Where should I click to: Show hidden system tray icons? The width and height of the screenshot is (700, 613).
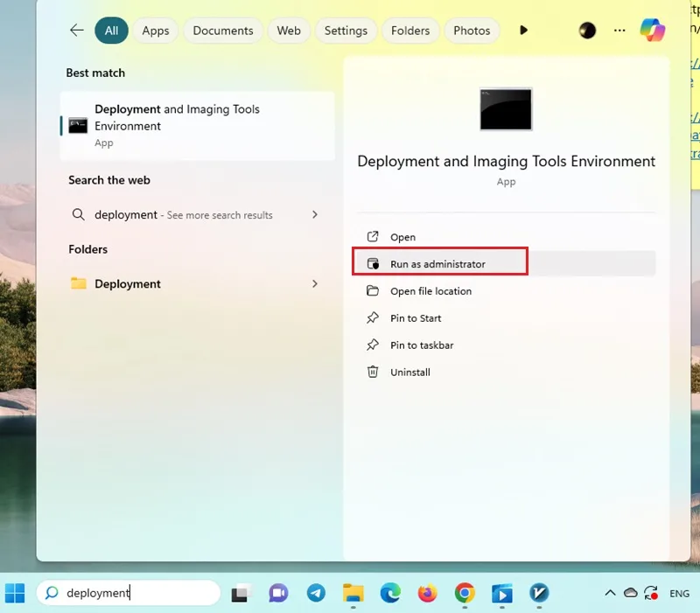(610, 593)
